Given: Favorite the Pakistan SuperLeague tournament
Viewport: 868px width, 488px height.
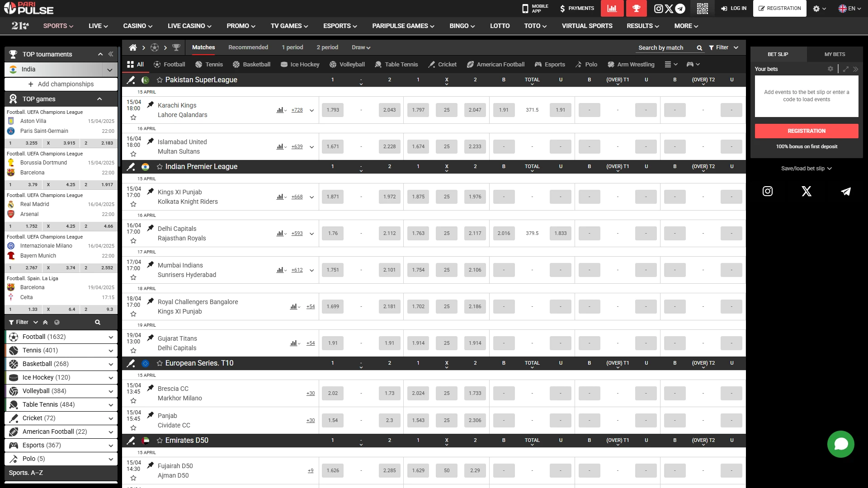Looking at the screenshot, I should [x=160, y=80].
